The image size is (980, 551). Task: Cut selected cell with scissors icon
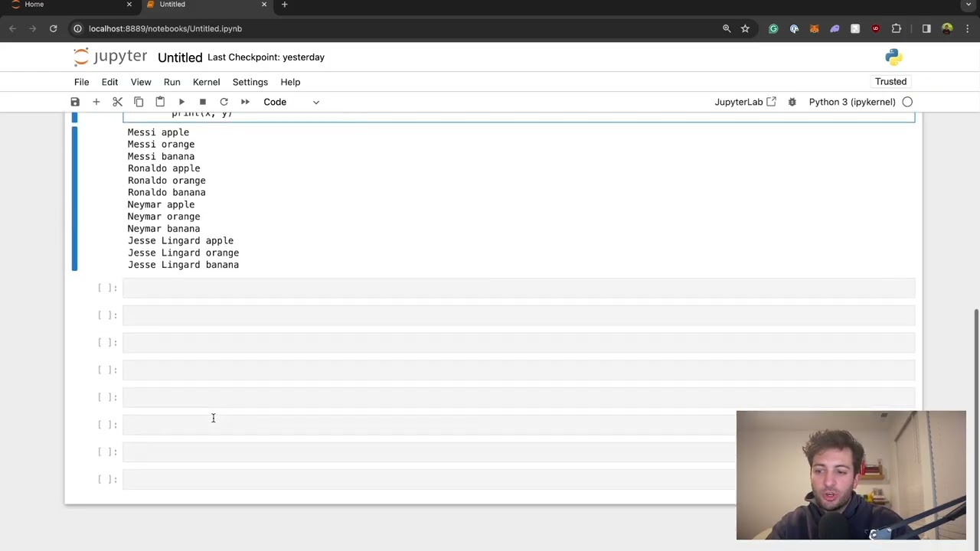tap(118, 102)
